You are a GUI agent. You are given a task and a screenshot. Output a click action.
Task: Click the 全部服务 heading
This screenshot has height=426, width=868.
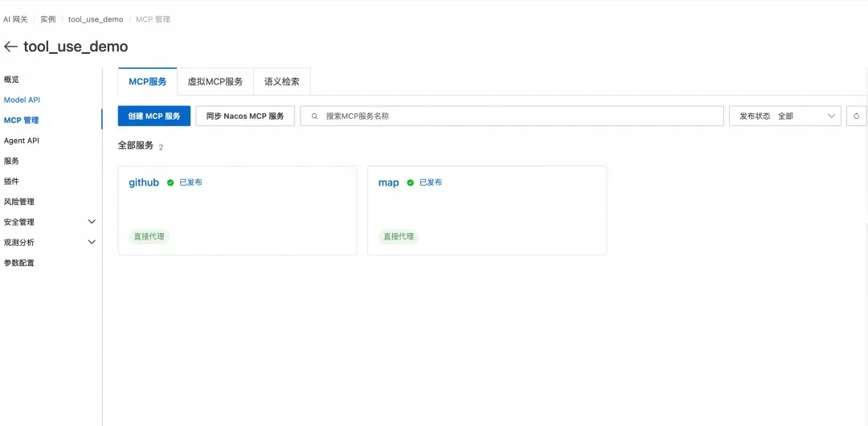(x=136, y=145)
